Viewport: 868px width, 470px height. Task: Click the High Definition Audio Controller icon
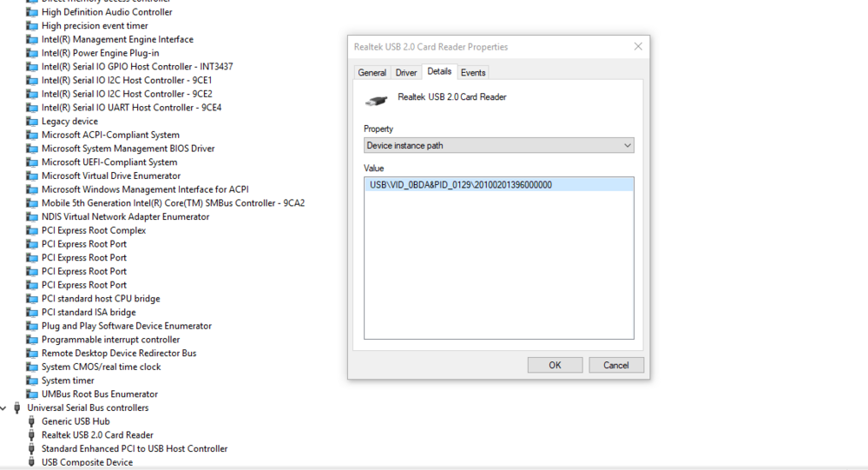click(x=32, y=12)
